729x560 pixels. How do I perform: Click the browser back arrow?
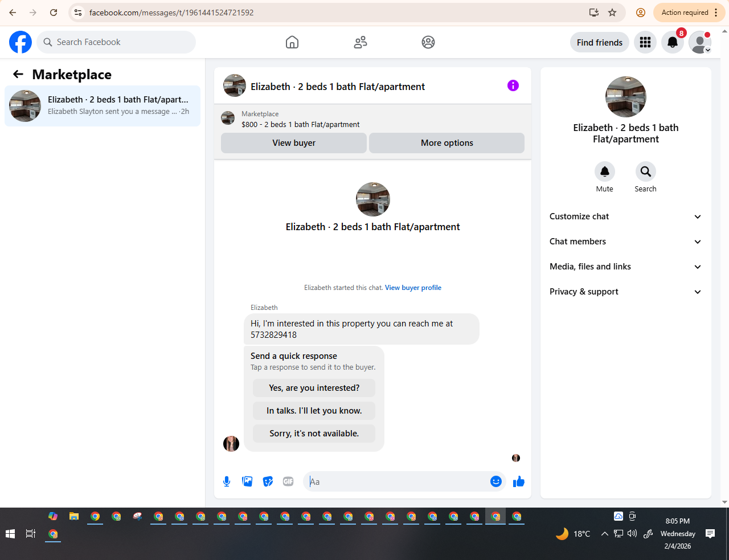point(13,13)
